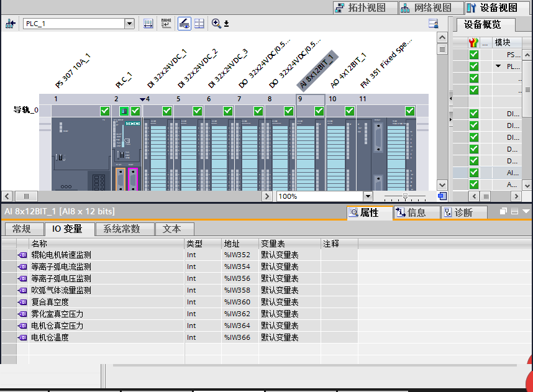Image resolution: width=533 pixels, height=392 pixels.
Task: Open the 常规 general properties tab
Action: pos(24,229)
